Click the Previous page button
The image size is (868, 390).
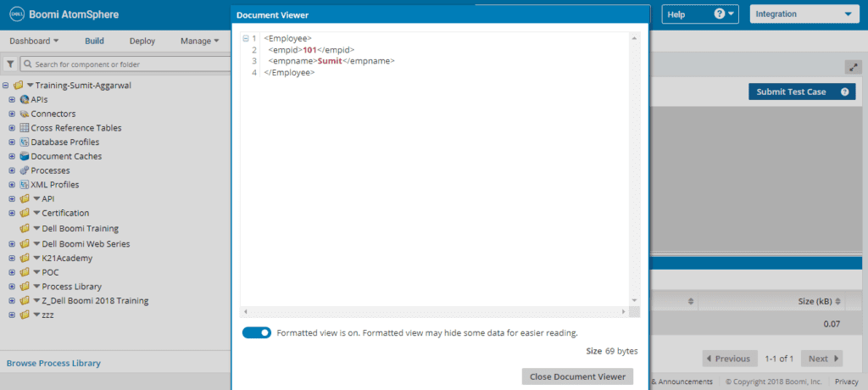coord(730,359)
